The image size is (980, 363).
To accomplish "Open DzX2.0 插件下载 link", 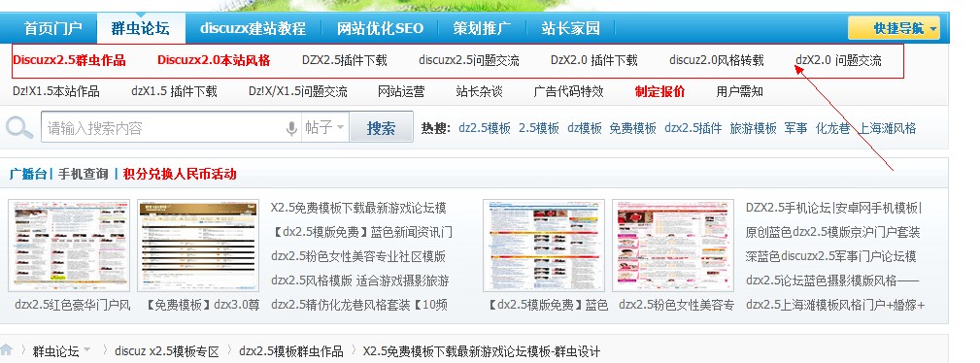I will (x=593, y=60).
